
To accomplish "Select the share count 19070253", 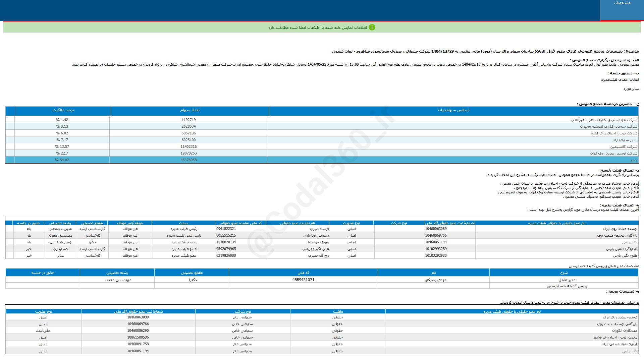I will click(x=189, y=153).
